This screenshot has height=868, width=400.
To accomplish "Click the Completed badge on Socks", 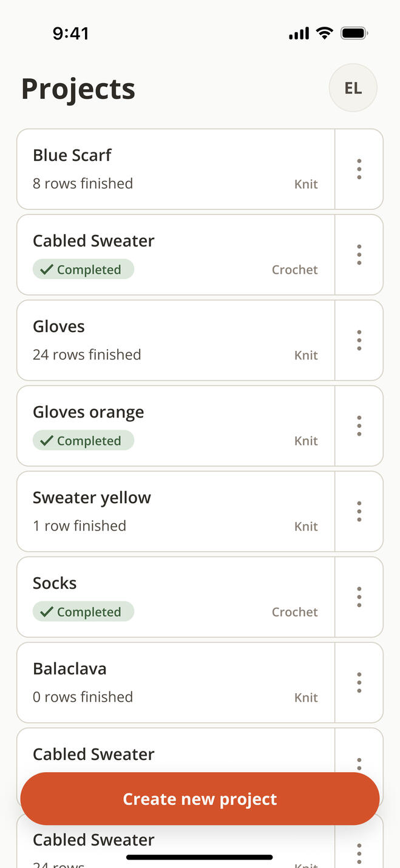I will click(83, 612).
